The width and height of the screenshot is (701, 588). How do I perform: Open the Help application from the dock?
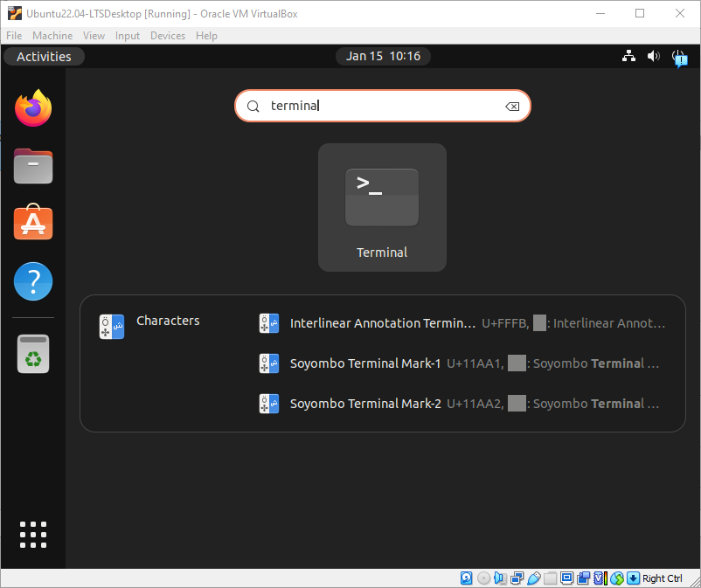click(32, 281)
